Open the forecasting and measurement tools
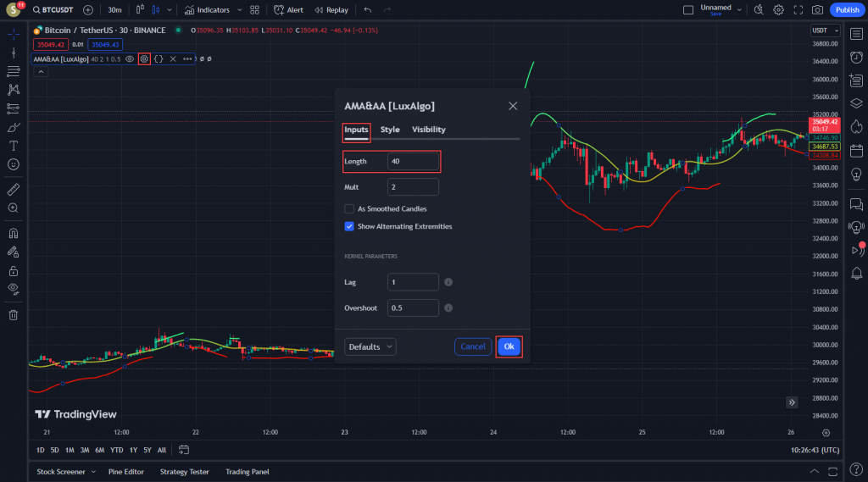This screenshot has width=868, height=482. [x=14, y=108]
